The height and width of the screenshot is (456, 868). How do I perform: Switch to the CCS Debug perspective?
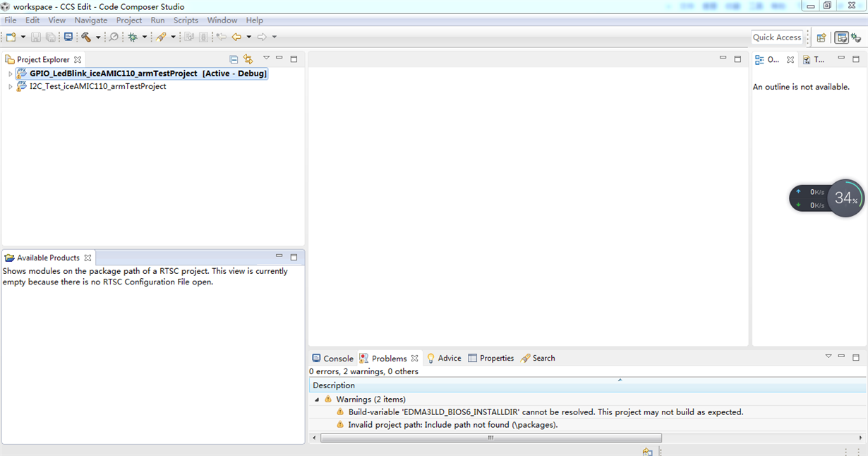pos(856,37)
